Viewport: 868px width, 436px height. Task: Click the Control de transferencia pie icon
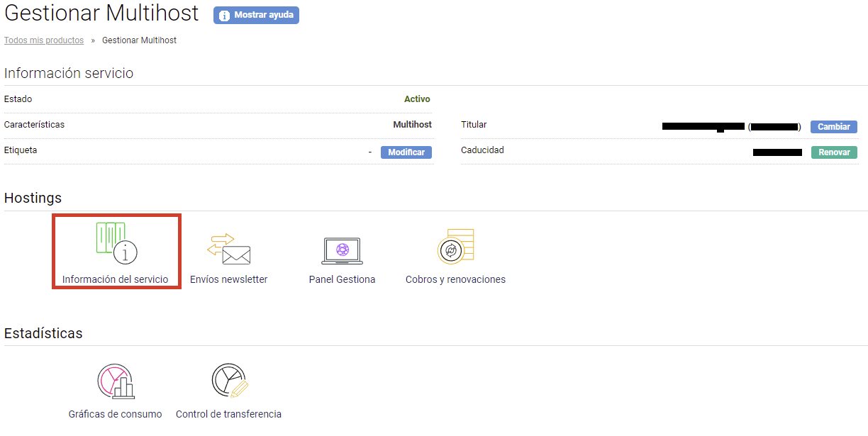229,381
